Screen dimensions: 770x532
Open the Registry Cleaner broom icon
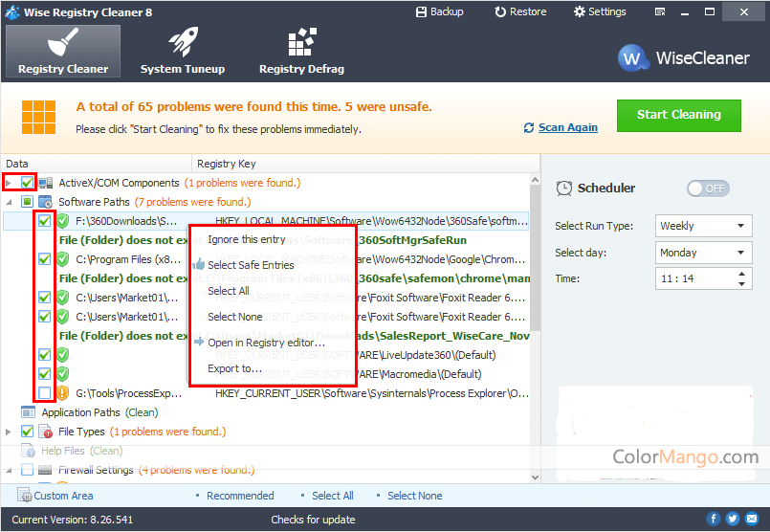[x=63, y=44]
